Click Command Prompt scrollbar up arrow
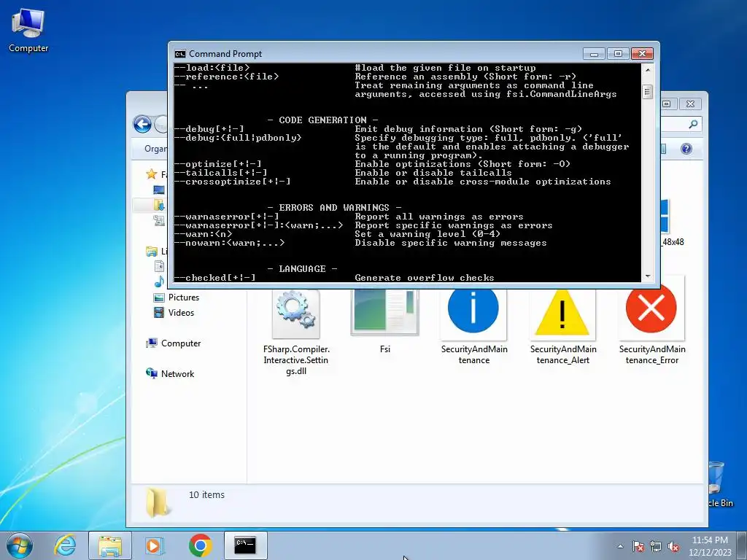This screenshot has height=560, width=747. tap(648, 70)
